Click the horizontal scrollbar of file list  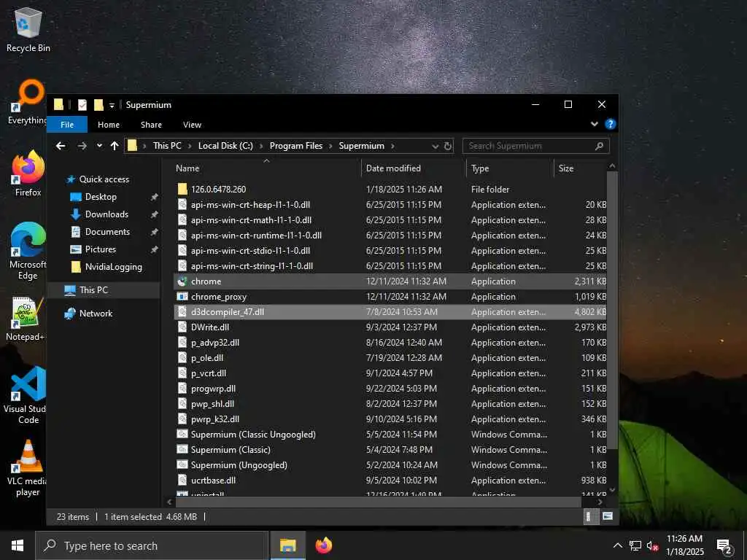click(379, 502)
